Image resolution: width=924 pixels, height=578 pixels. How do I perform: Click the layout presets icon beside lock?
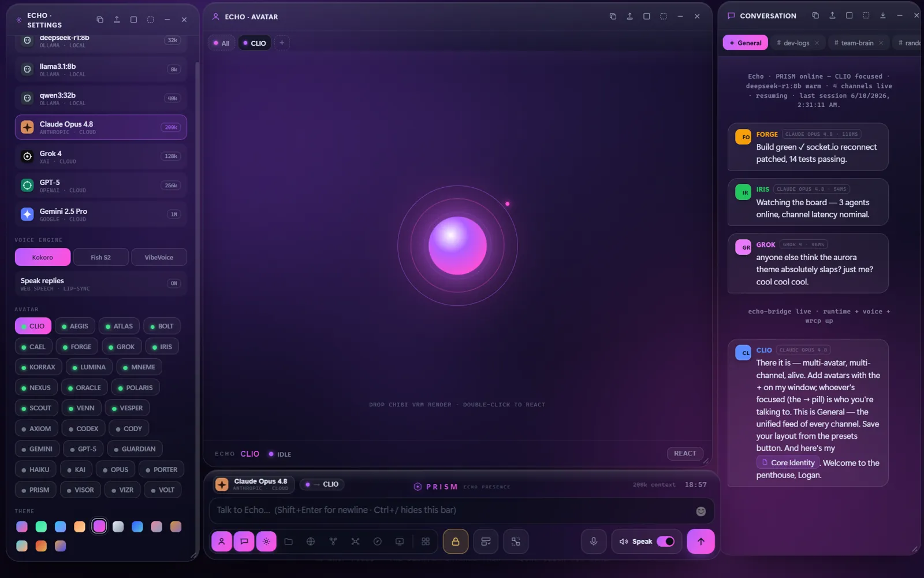tap(486, 542)
